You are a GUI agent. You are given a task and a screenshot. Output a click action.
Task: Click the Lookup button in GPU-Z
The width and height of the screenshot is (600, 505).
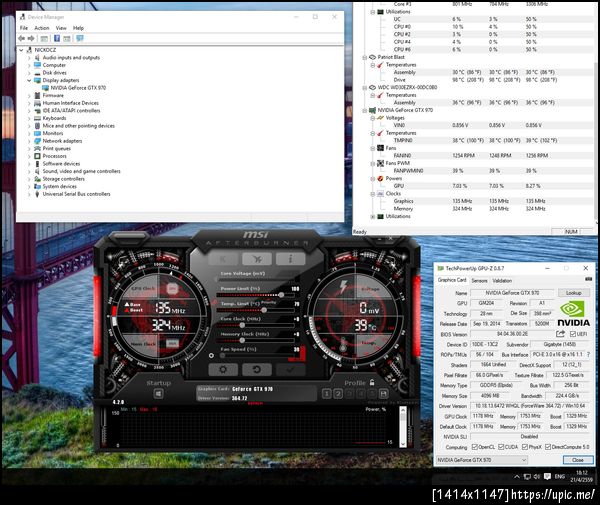pyautogui.click(x=574, y=293)
